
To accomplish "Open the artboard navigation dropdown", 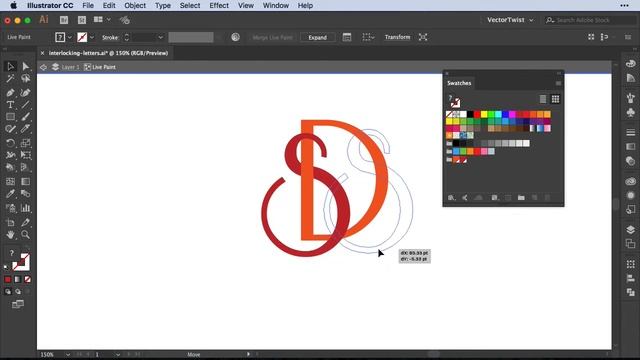I will coord(118,355).
